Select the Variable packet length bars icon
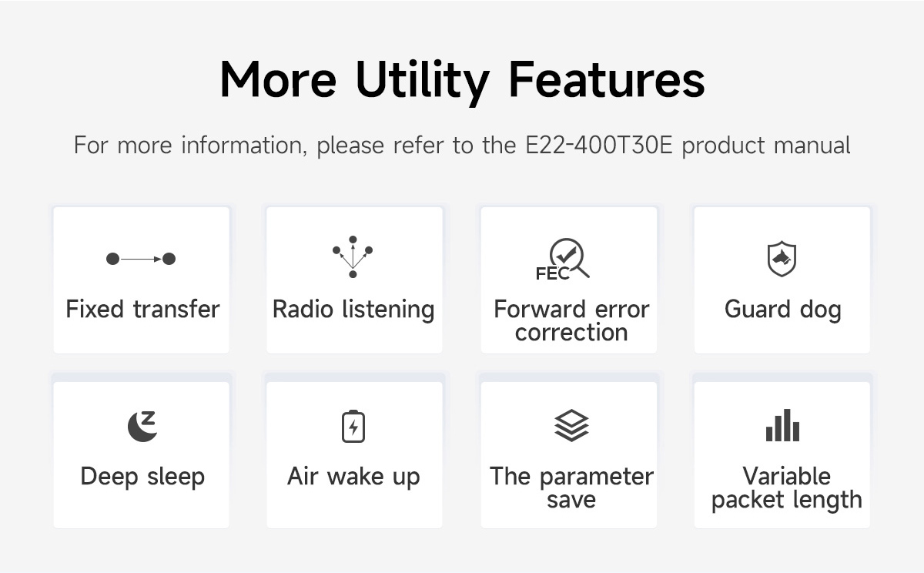Screen dimensions: 924x573 click(782, 426)
